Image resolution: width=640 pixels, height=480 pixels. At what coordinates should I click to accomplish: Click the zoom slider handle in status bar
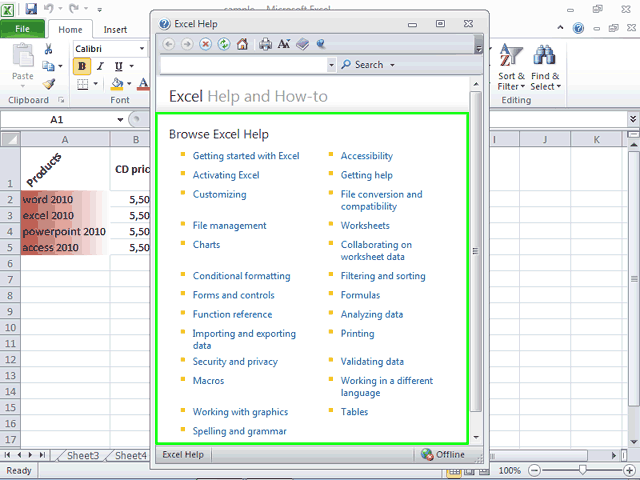[x=582, y=470]
